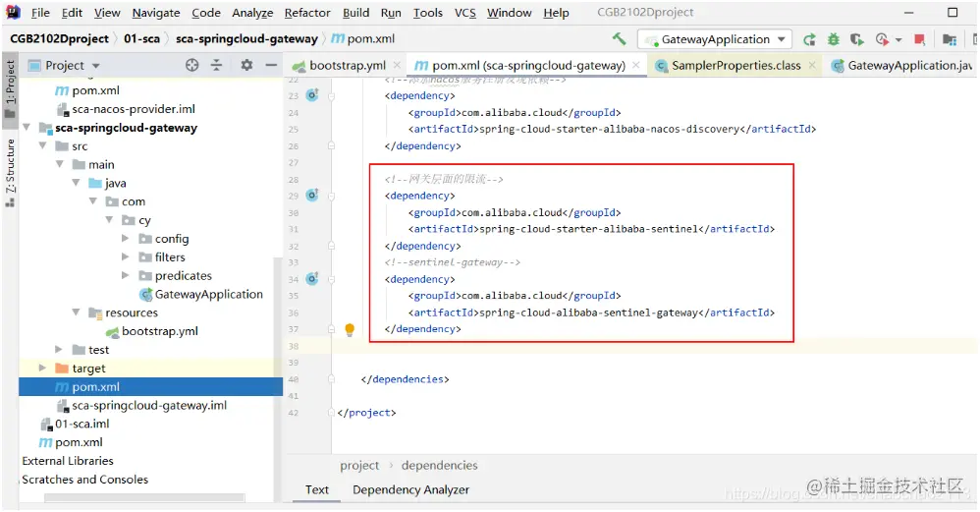Hide the Project panel minus icon
The height and width of the screenshot is (512, 980).
coord(271,65)
